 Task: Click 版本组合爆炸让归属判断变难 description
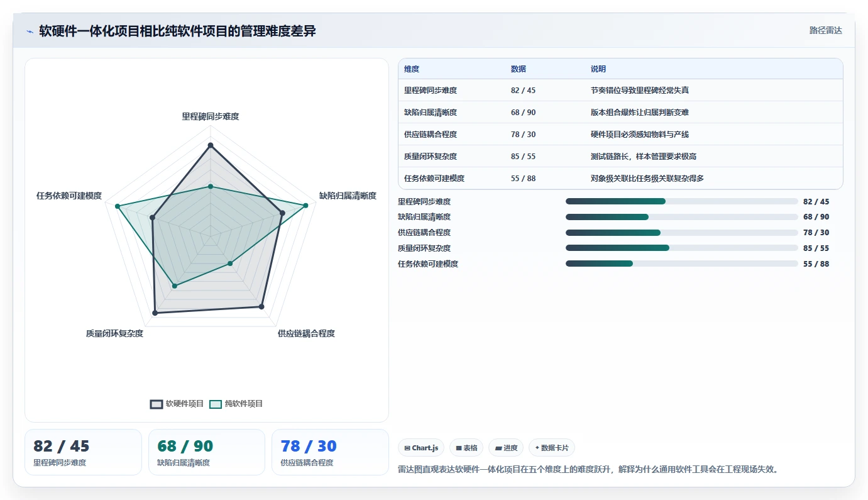pyautogui.click(x=640, y=113)
